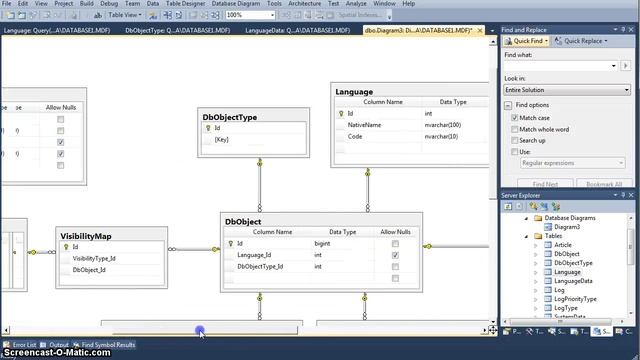Click the text annotation 'ab' toolbar icon
640x360 pixels.
(98, 16)
